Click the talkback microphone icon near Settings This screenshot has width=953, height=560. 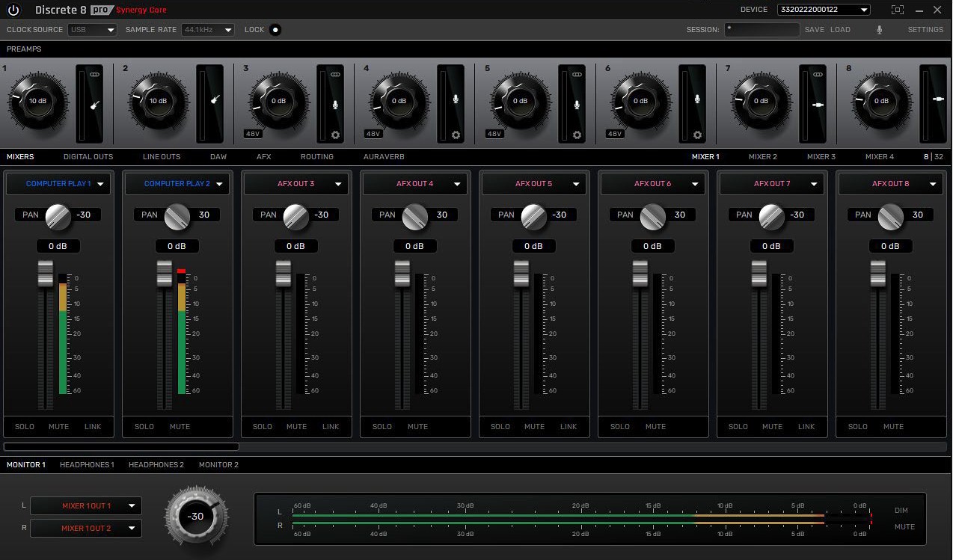click(x=879, y=30)
